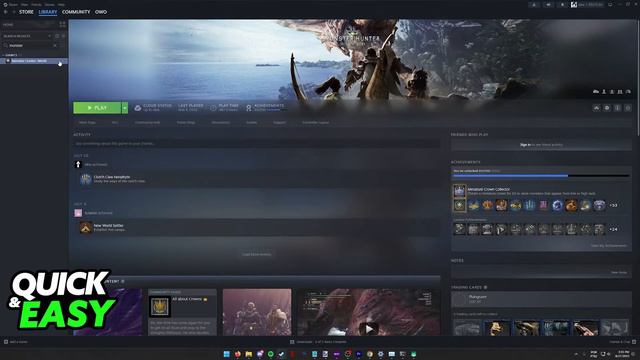This screenshot has height=360, width=640.
Task: Open the account name dropdown at top right
Action: coord(587,4)
